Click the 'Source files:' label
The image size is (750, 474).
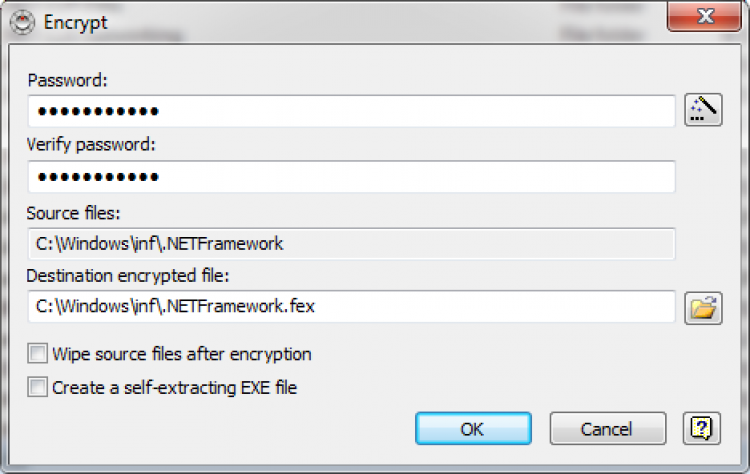tap(74, 213)
